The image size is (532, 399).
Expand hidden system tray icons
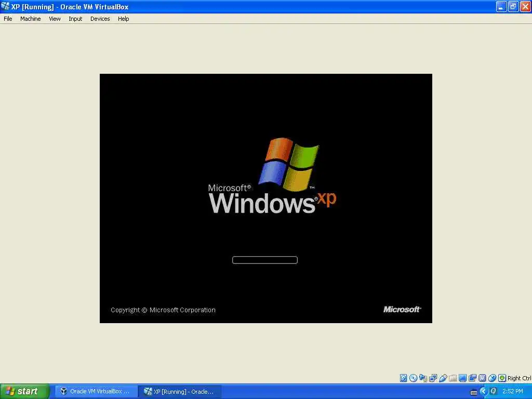pyautogui.click(x=484, y=392)
